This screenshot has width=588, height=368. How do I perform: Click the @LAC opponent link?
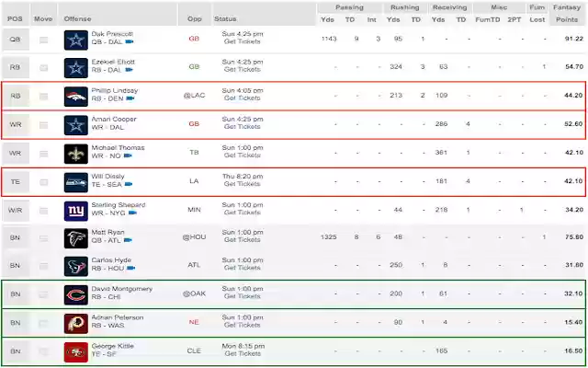click(x=194, y=96)
